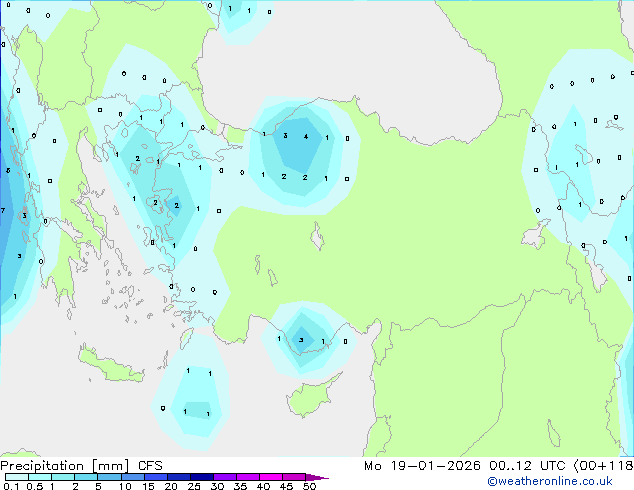Click the 0.5–1 mm legend color swatch
Screen dimensions: 634x490
(40, 477)
